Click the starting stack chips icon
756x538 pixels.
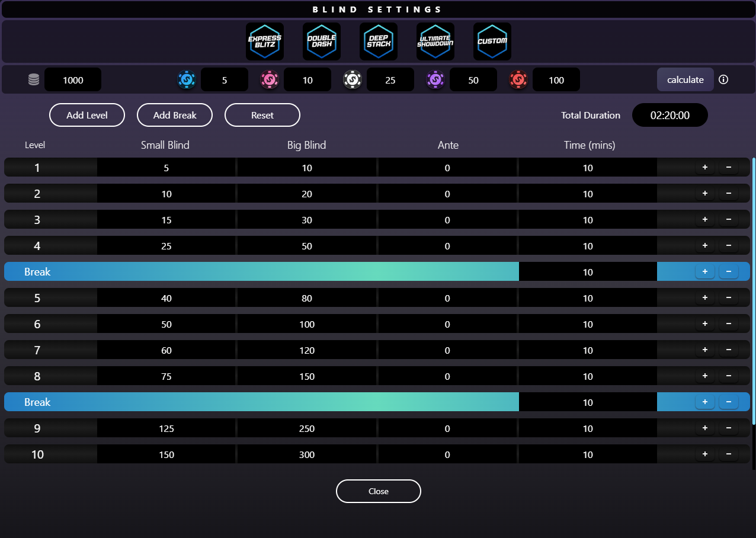(x=34, y=80)
